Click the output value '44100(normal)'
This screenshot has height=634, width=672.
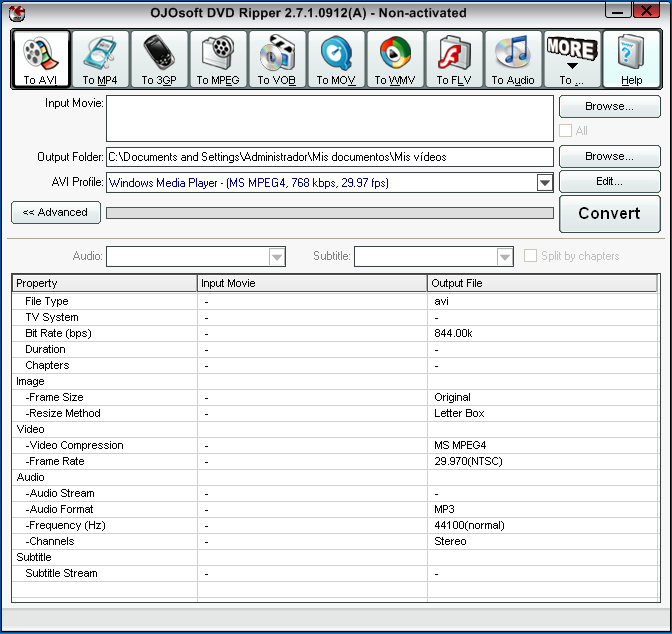click(x=469, y=526)
